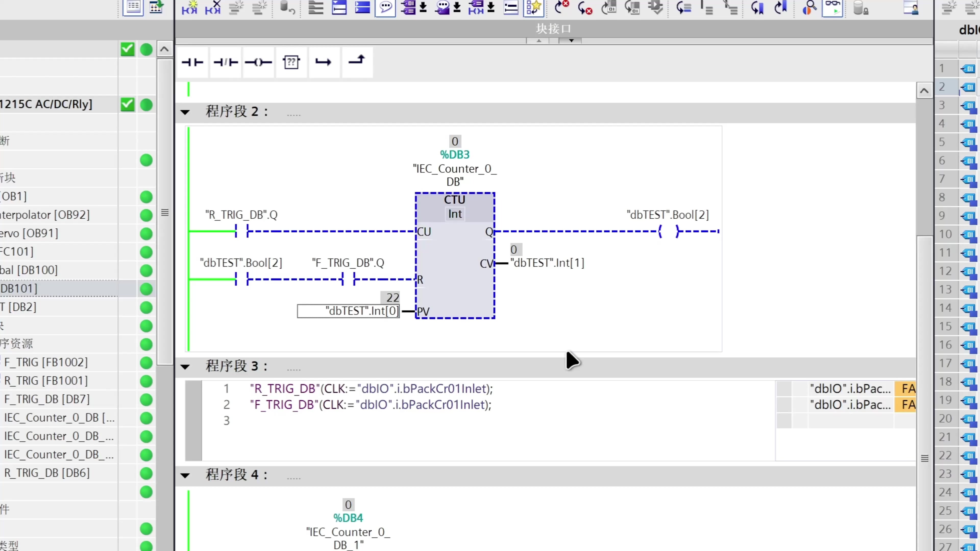Toggle network comments with the speech bubble
The width and height of the screenshot is (980, 551).
(x=385, y=8)
